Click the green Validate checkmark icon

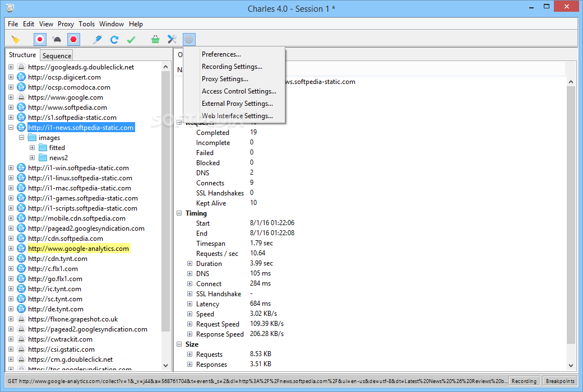point(131,39)
